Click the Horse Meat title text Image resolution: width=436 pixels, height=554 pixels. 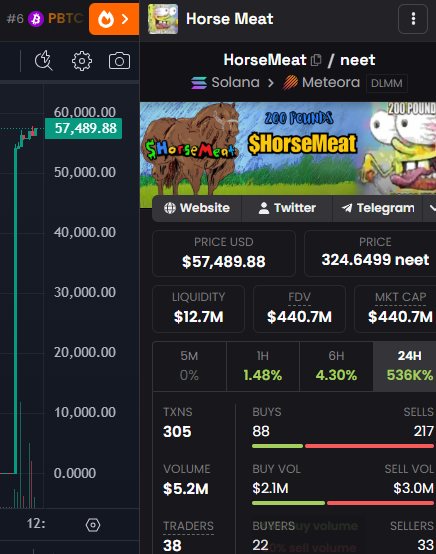click(x=230, y=19)
